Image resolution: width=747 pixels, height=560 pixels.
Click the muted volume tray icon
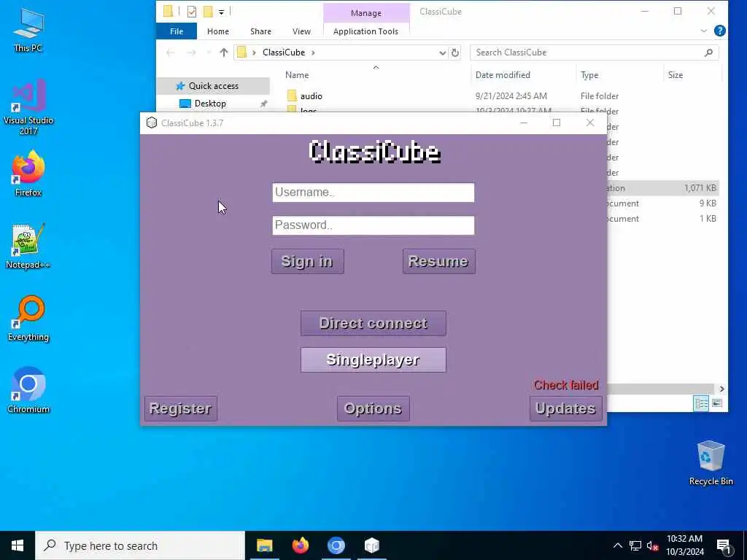click(653, 545)
